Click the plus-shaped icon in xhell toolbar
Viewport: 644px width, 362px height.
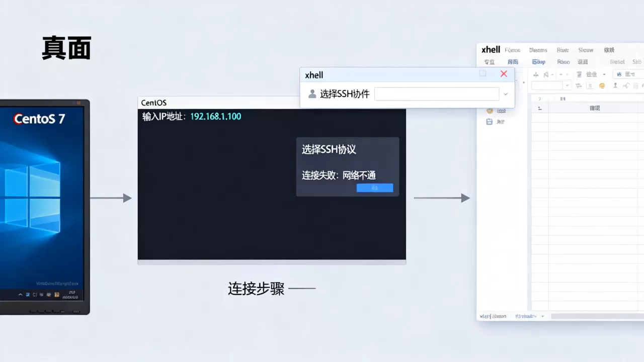(x=536, y=74)
